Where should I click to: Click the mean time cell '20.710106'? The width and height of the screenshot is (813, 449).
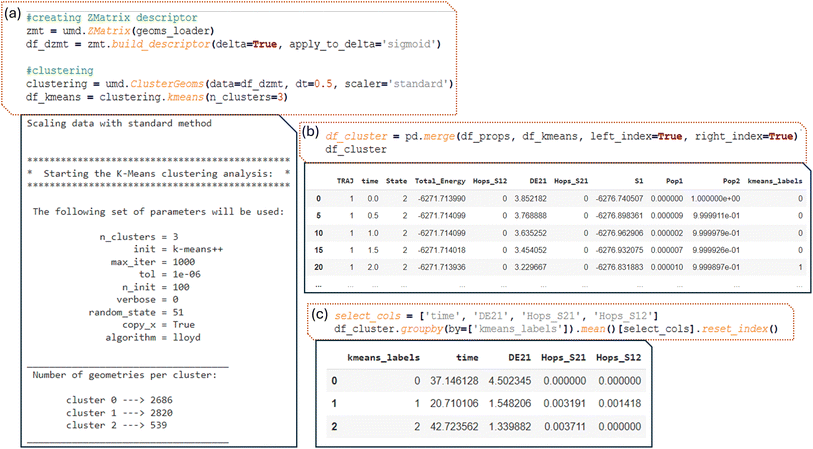point(454,403)
